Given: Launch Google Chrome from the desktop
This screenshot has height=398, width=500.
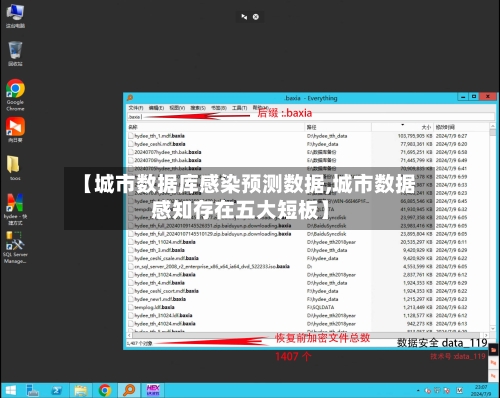Looking at the screenshot, I should 15,95.
